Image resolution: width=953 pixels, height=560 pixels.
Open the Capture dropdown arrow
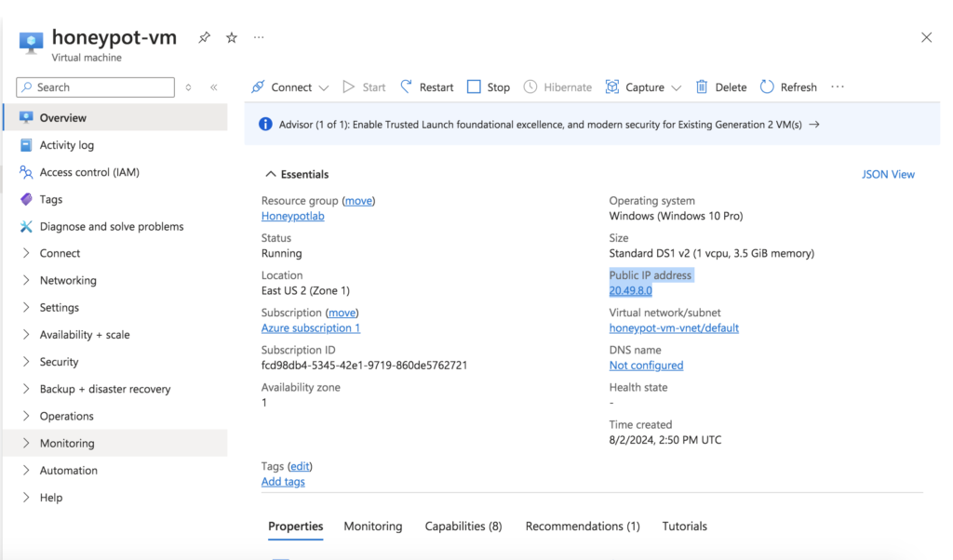point(677,88)
